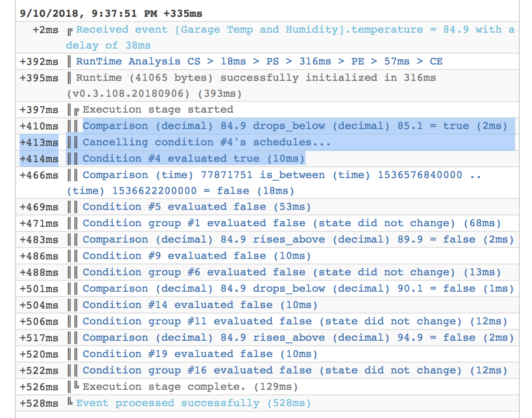Click the +504ms offset timestamp

[39, 305]
